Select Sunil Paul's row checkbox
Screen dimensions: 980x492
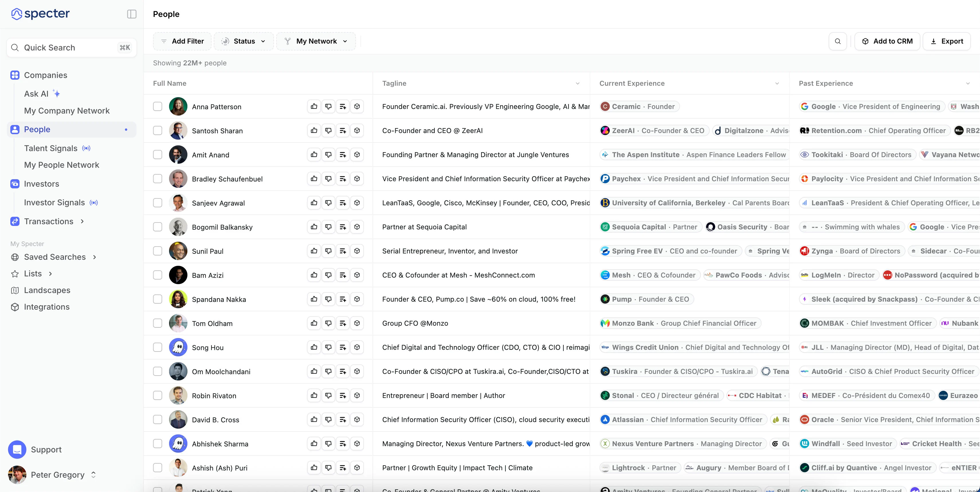pos(158,251)
